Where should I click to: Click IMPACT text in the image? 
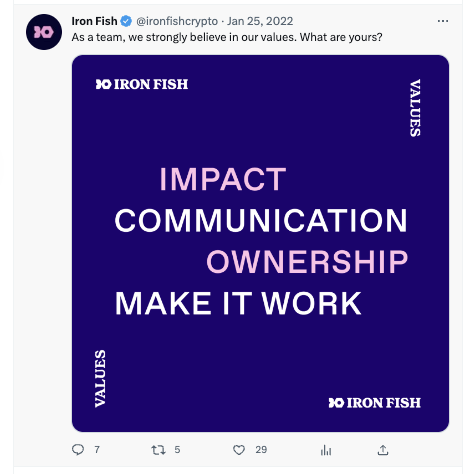tap(223, 179)
